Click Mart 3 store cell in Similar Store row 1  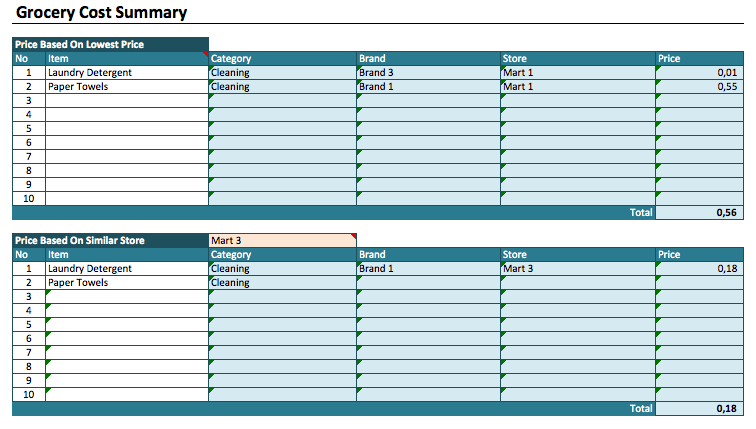pos(578,269)
